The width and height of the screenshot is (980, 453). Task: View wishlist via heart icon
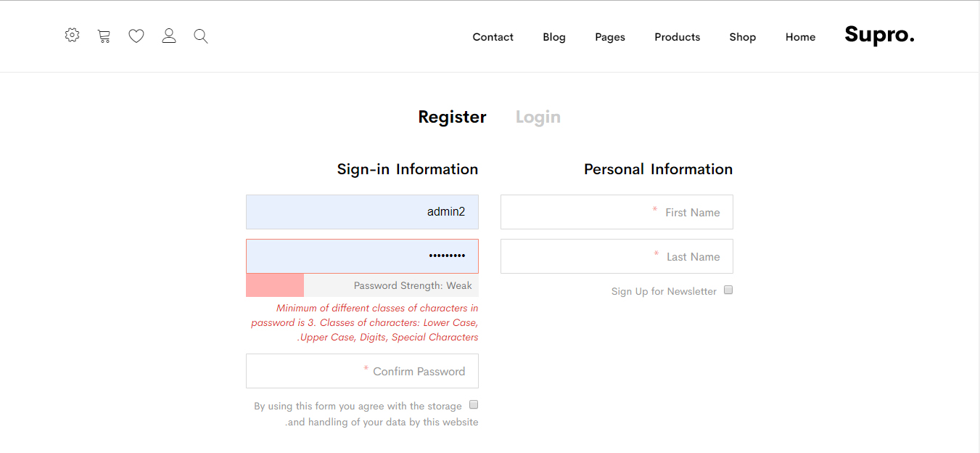[x=136, y=36]
